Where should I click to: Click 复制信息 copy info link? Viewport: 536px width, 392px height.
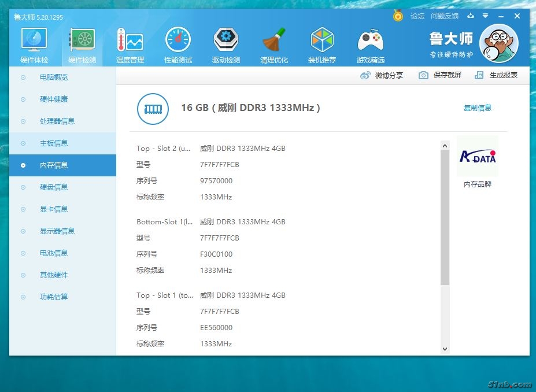point(477,108)
